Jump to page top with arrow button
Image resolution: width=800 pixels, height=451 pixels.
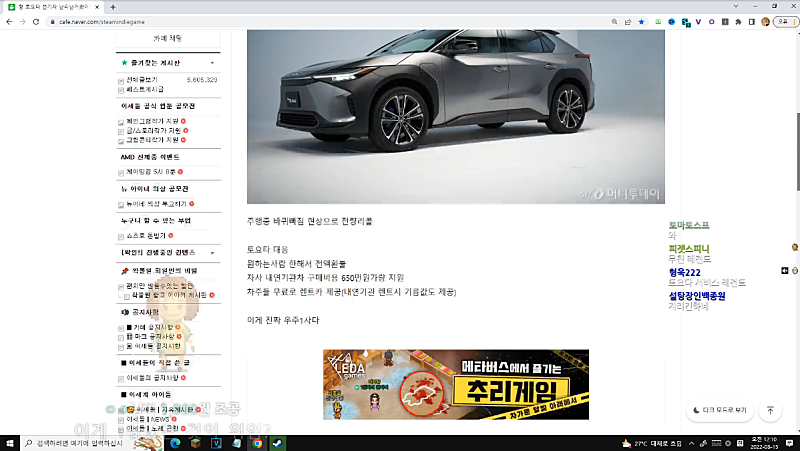coord(770,410)
